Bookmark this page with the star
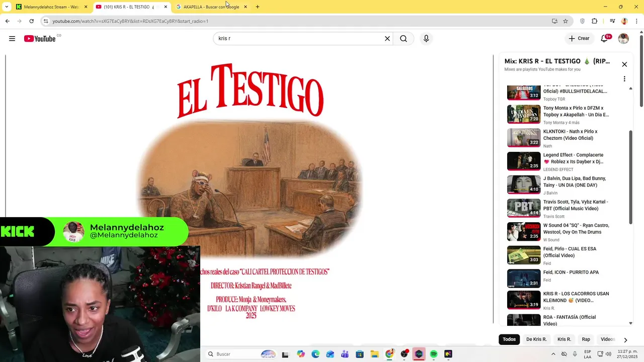Viewport: 644px width, 362px height. point(566,21)
